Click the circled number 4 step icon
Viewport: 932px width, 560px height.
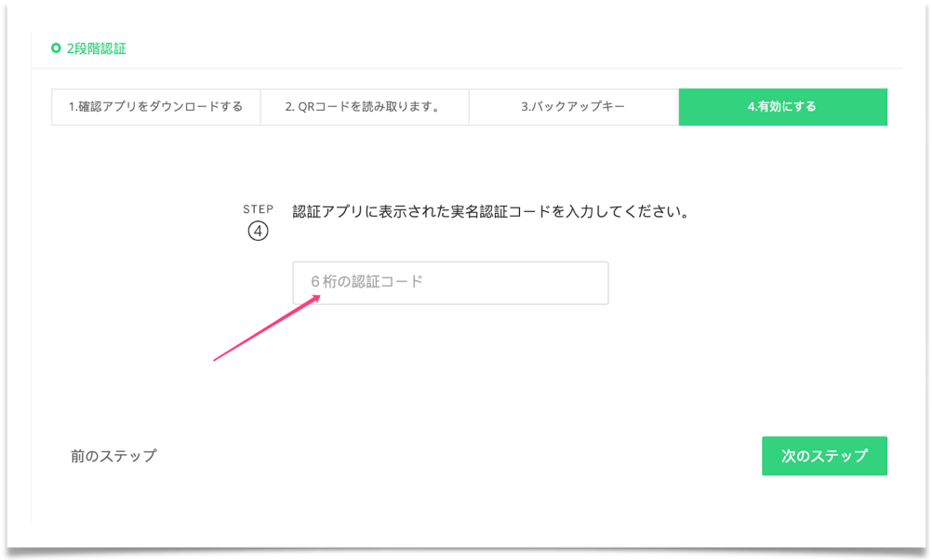(x=258, y=232)
